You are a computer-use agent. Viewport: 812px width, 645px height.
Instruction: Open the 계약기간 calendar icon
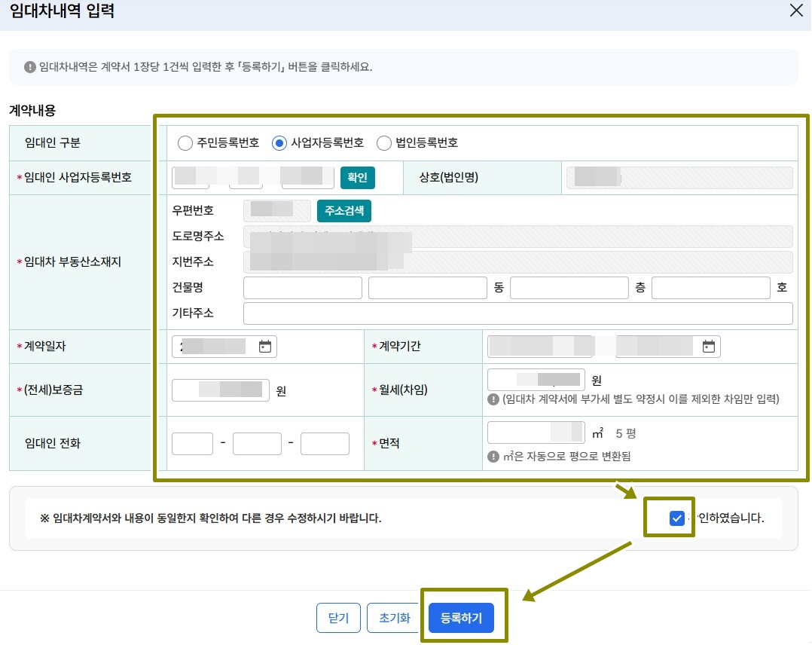click(708, 347)
